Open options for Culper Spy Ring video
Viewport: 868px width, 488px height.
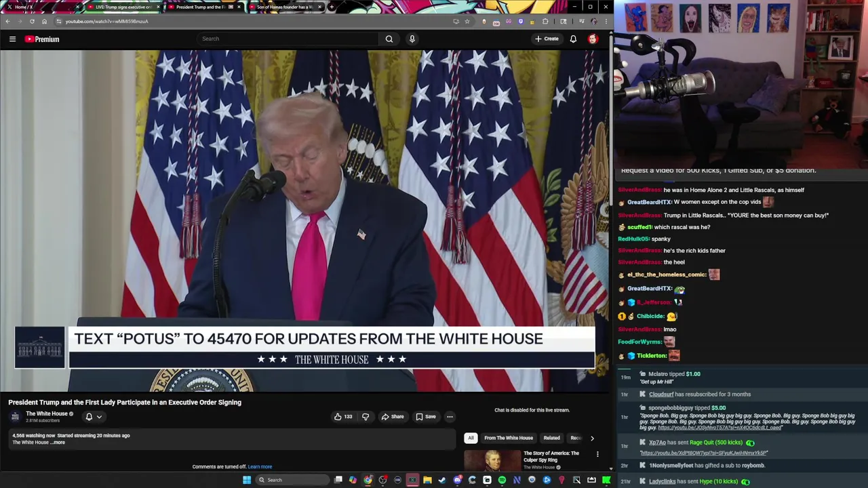tap(597, 454)
